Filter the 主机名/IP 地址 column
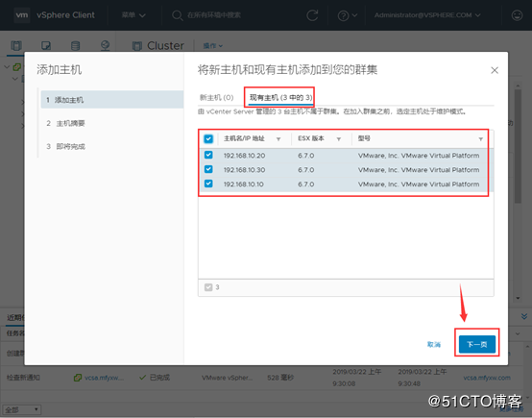 [278, 139]
